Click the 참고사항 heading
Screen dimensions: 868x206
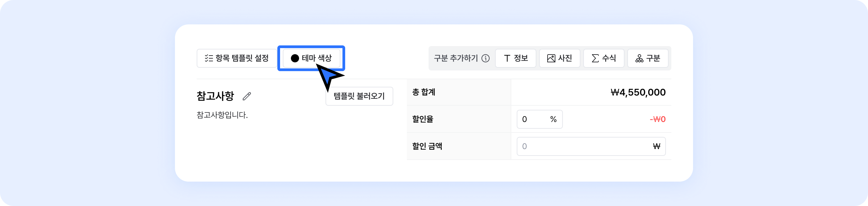[x=215, y=96]
